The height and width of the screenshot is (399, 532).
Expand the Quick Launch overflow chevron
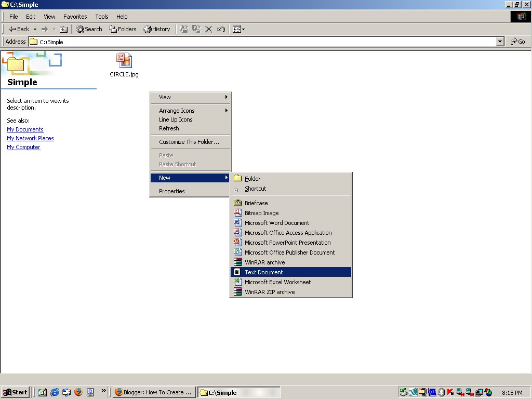[103, 391]
